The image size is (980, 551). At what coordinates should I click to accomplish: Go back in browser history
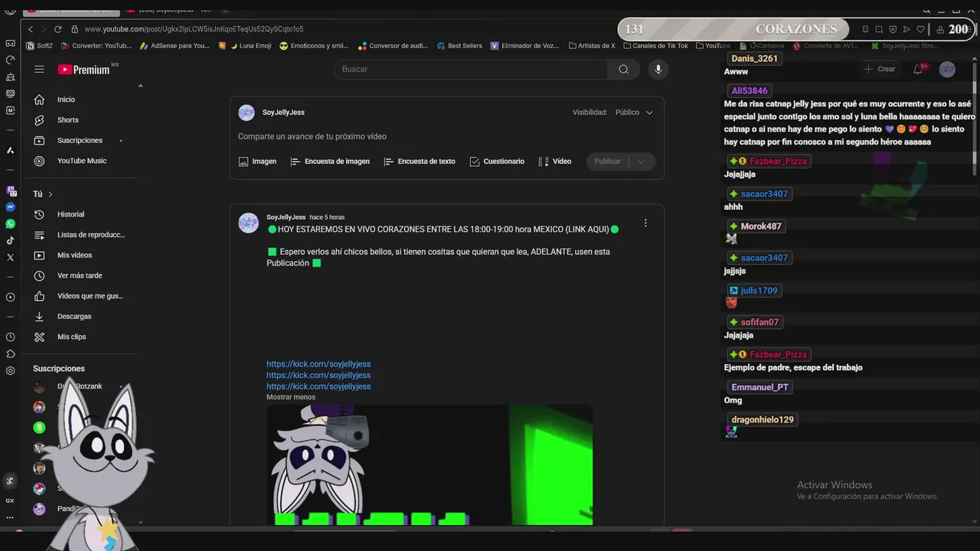point(31,29)
